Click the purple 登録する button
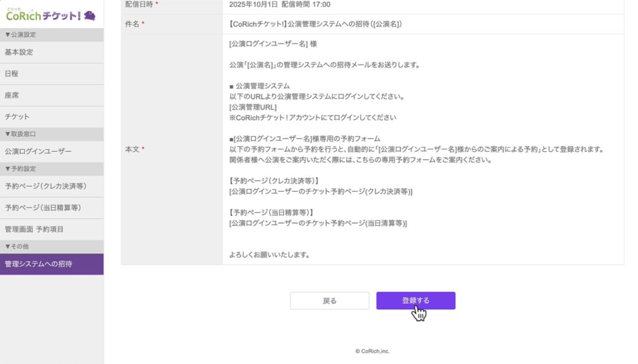The height and width of the screenshot is (364, 638). tap(416, 301)
